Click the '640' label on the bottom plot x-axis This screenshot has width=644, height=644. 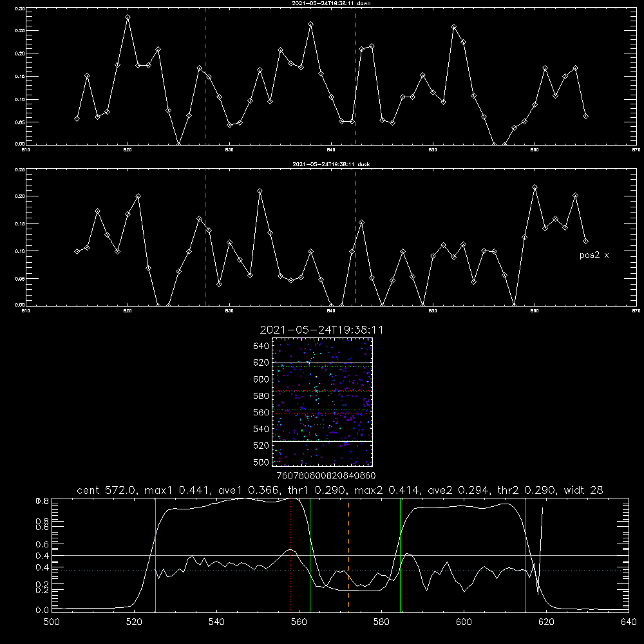pos(629,622)
